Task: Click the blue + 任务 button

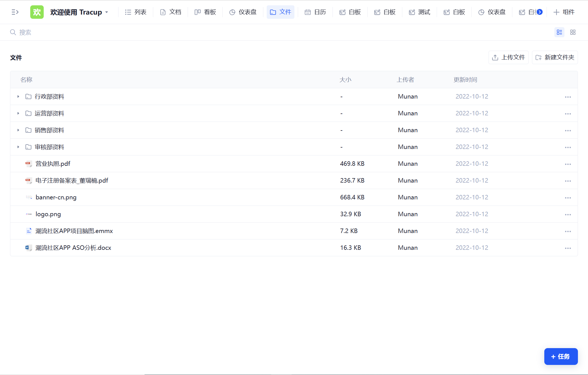Action: 561,357
